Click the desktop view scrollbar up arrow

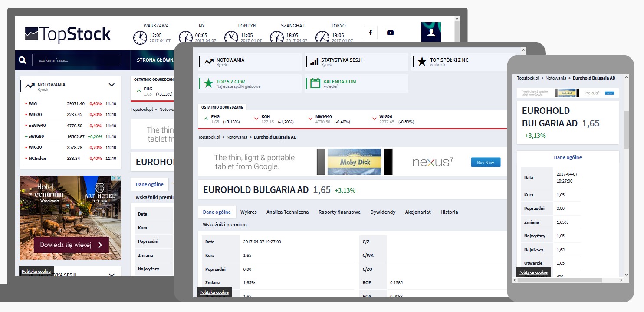point(457,19)
